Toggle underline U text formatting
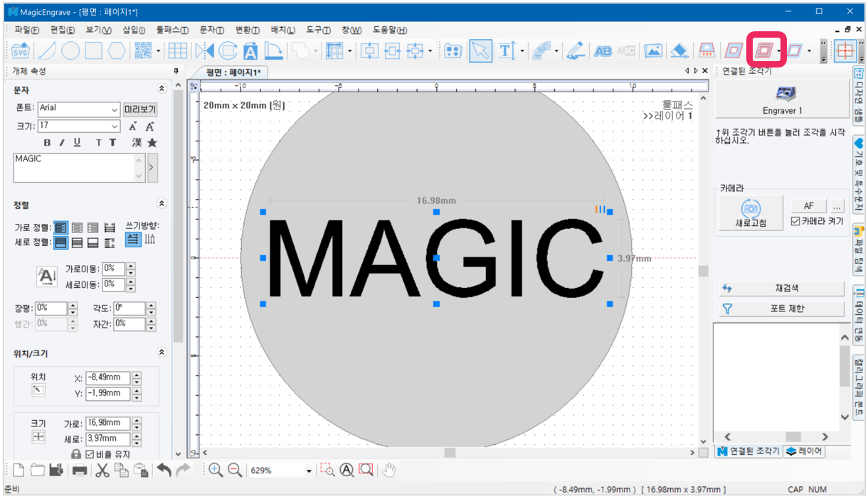 pyautogui.click(x=77, y=143)
